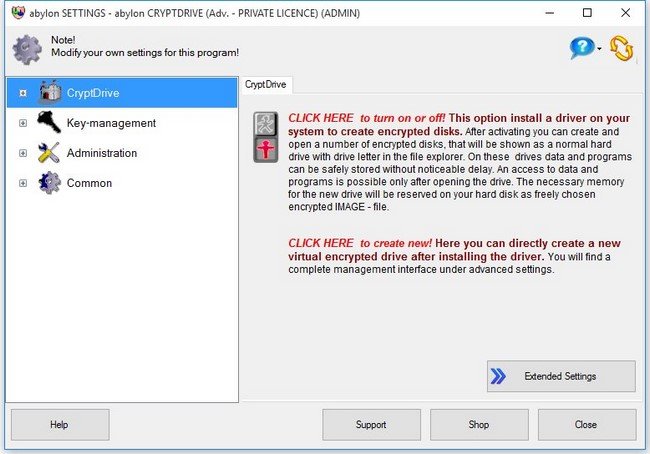Screen dimensions: 650x454
Task: Expand the Common tree node
Action: tap(23, 183)
